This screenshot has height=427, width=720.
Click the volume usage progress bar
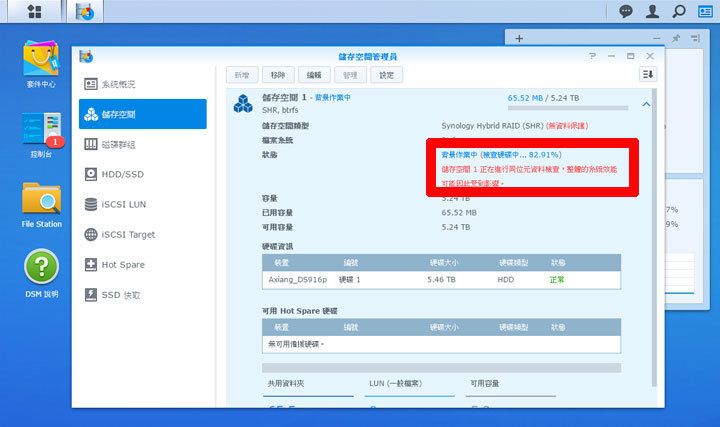(x=568, y=108)
